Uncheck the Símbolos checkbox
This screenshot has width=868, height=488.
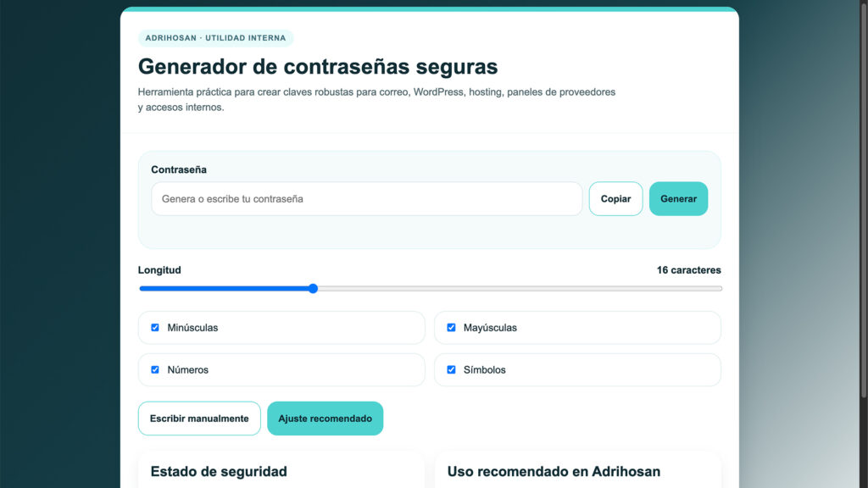451,369
